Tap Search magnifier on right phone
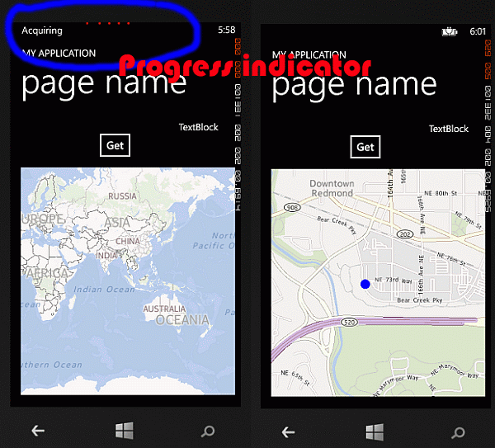 click(458, 432)
